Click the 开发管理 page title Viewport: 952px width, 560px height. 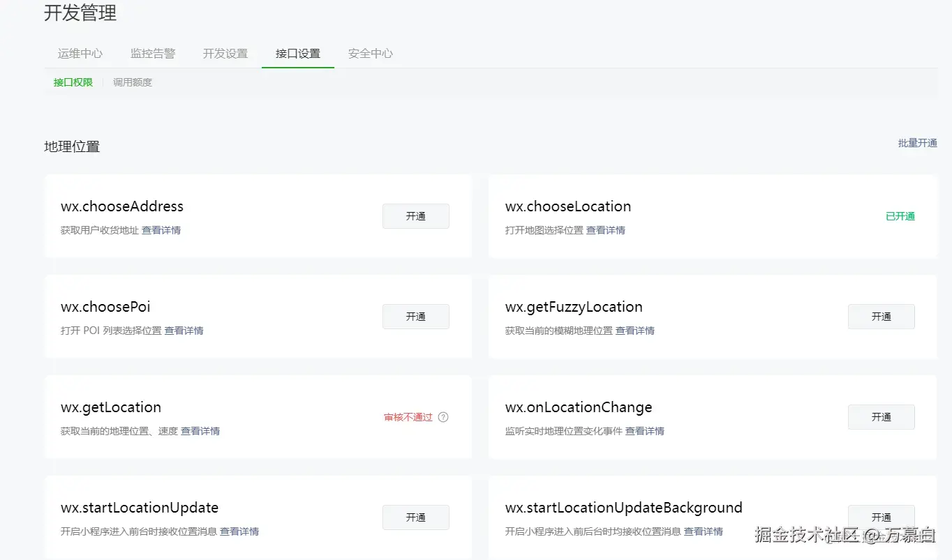point(80,13)
